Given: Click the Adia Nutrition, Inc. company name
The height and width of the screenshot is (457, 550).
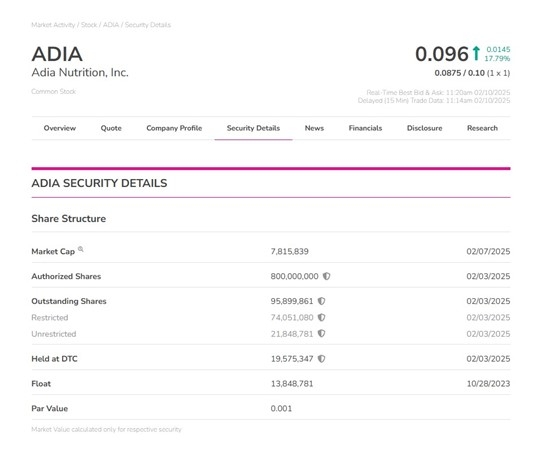Looking at the screenshot, I should [x=80, y=72].
